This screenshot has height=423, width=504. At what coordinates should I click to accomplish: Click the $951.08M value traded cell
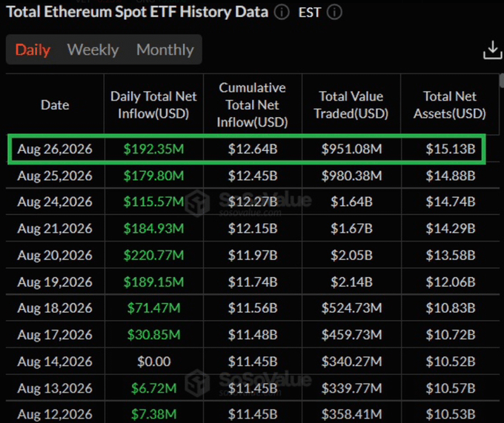(351, 149)
